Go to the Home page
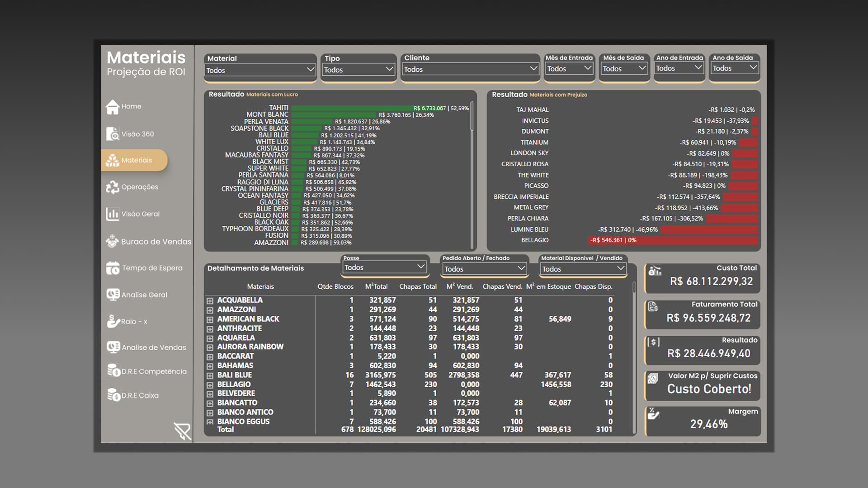This screenshot has height=488, width=868. tap(131, 107)
